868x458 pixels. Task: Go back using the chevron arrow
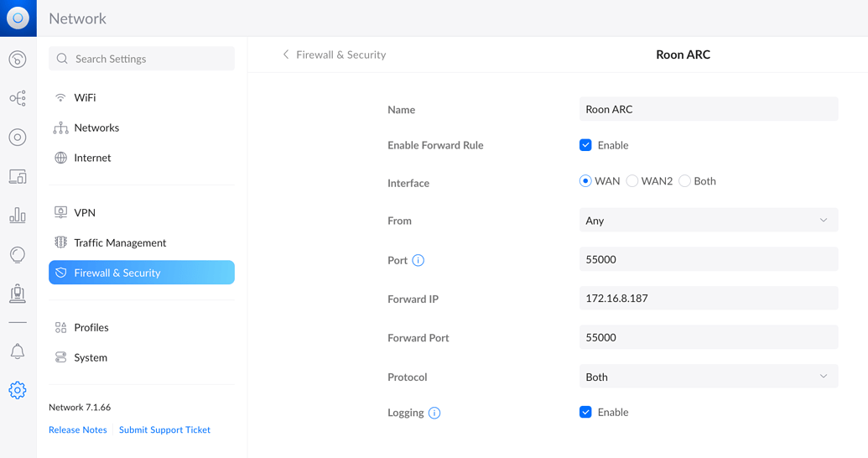[x=286, y=55]
